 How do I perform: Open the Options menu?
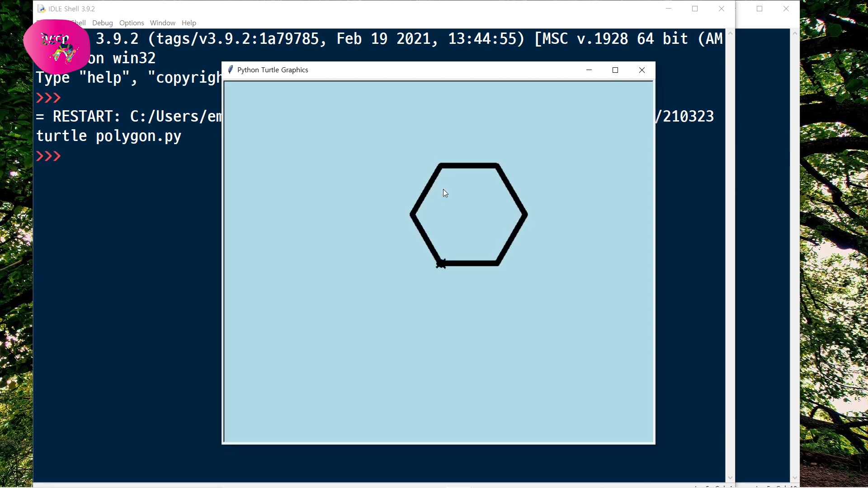(x=132, y=23)
